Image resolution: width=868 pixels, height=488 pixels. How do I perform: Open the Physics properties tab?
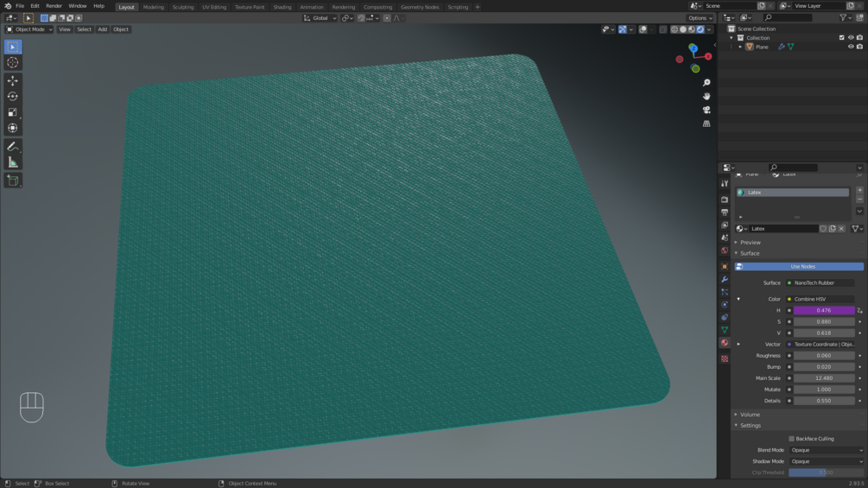click(725, 304)
